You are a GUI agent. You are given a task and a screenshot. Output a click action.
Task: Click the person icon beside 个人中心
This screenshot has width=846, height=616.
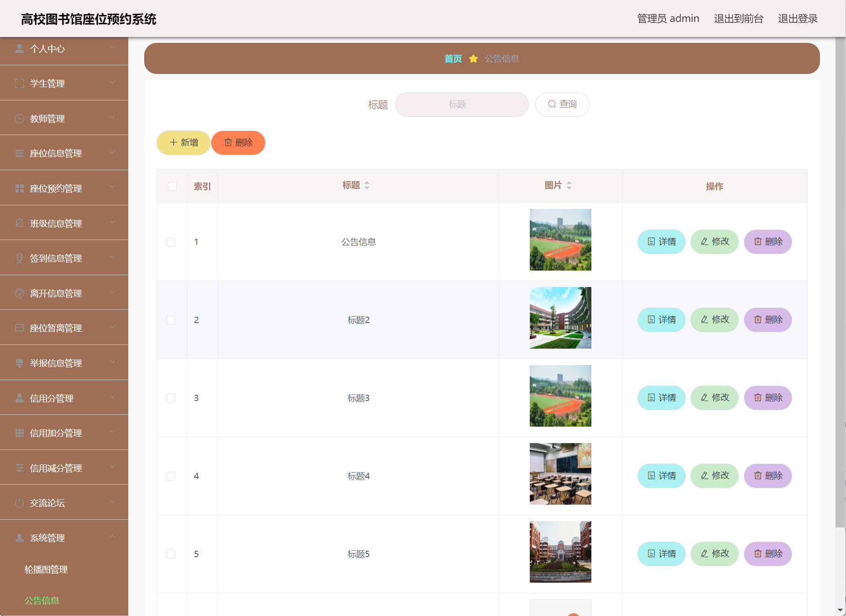click(x=20, y=48)
